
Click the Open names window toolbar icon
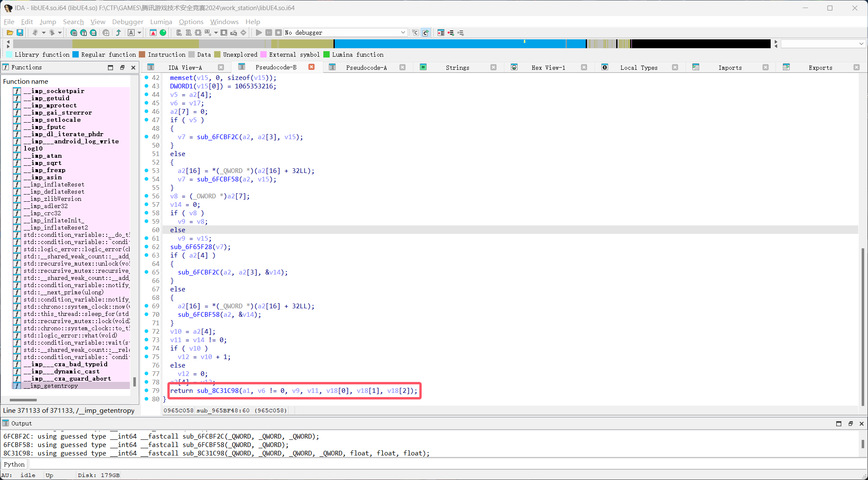(x=74, y=33)
